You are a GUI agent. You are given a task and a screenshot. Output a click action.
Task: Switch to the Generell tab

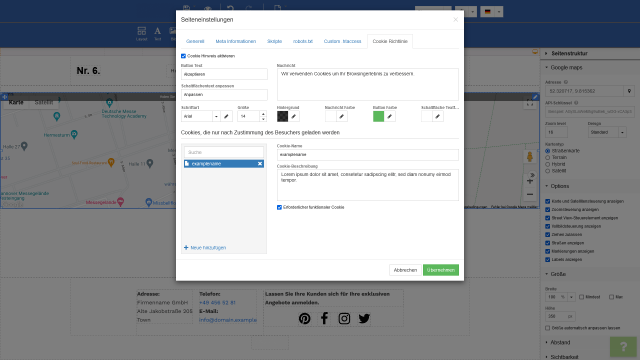[x=195, y=41]
